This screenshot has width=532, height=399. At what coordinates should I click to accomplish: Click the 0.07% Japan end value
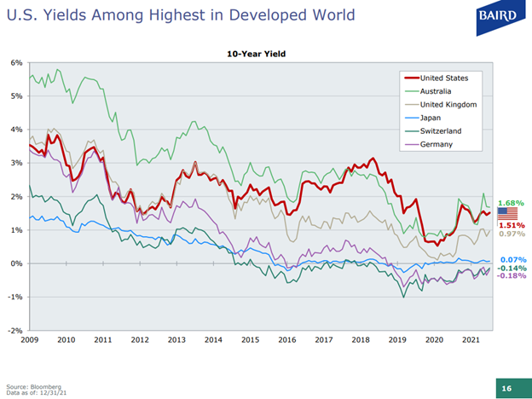(513, 260)
